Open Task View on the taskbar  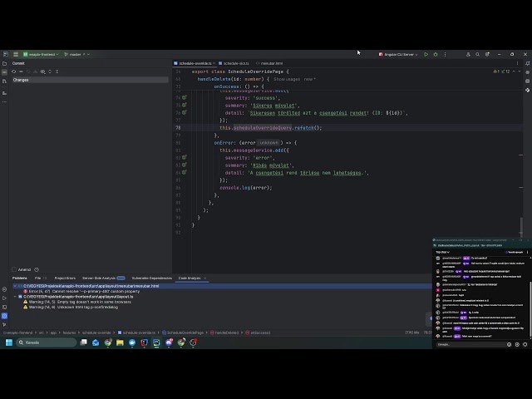(x=83, y=342)
